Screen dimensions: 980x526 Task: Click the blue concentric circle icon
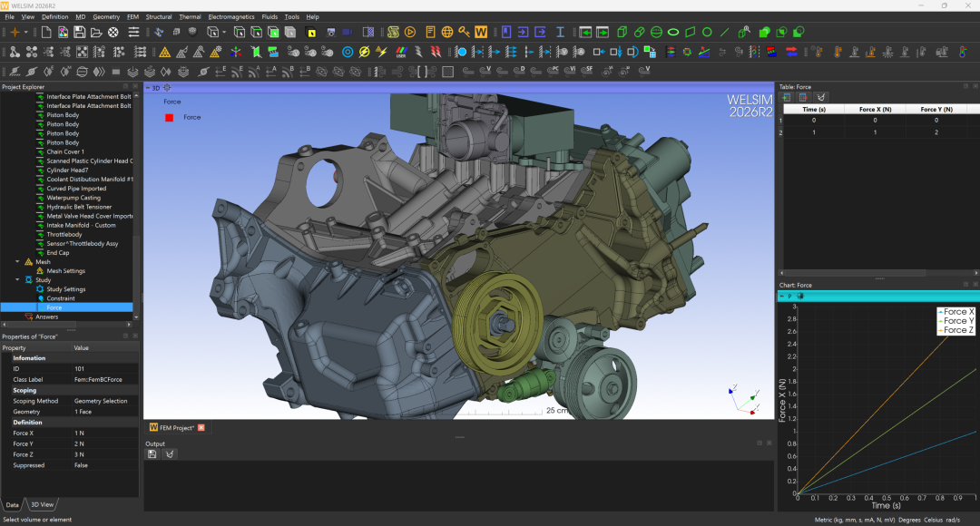pos(348,52)
